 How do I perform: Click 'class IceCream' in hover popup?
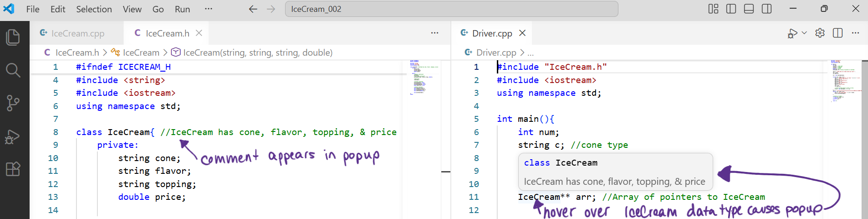point(561,163)
